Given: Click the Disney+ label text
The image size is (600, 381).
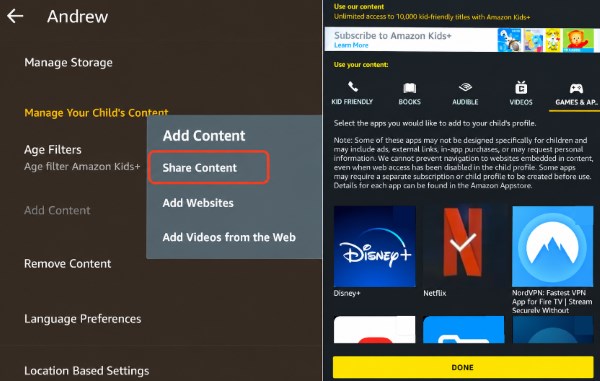Looking at the screenshot, I should pyautogui.click(x=347, y=293).
